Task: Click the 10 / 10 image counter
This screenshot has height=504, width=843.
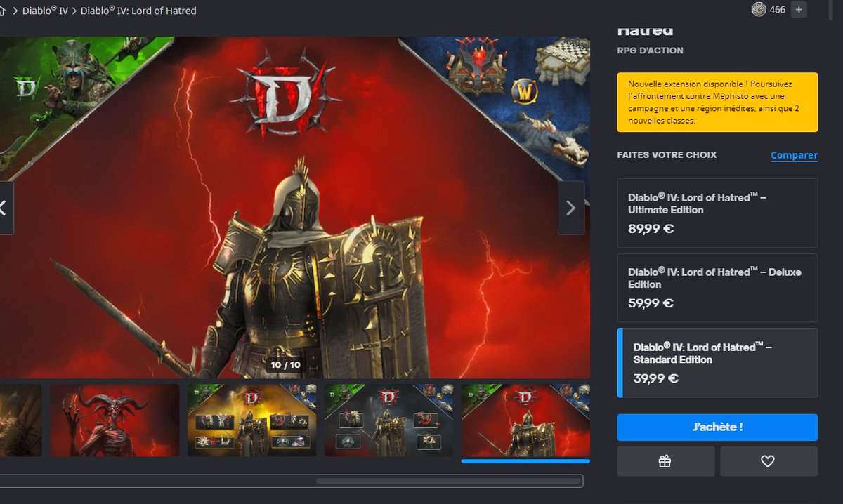Action: coord(285,365)
